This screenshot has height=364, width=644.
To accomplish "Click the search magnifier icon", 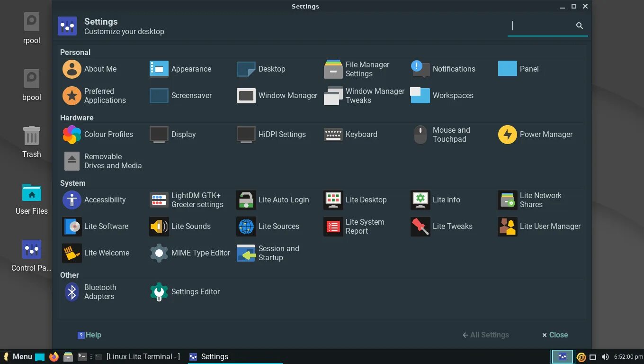I will point(580,26).
